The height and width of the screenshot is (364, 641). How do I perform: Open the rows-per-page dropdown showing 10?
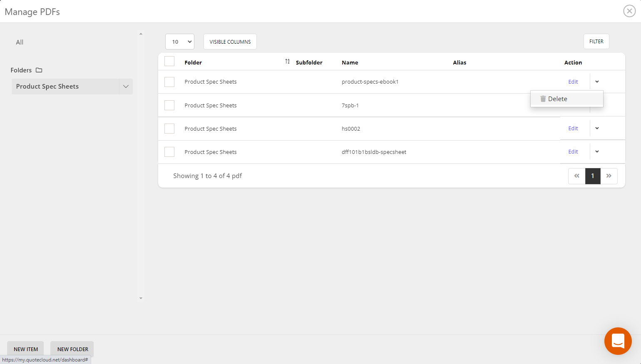(x=180, y=42)
